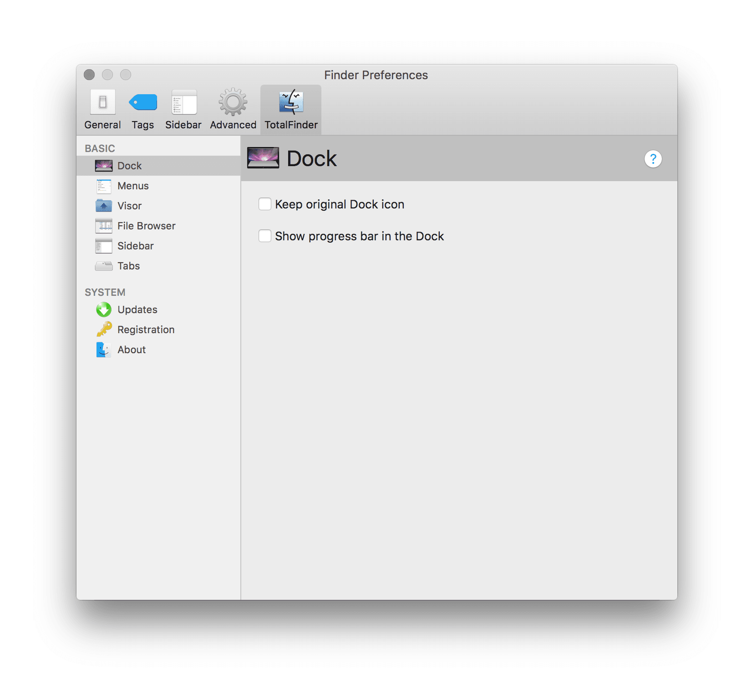This screenshot has width=742, height=700.
Task: Enable Keep original Dock icon checkbox
Action: [x=265, y=204]
